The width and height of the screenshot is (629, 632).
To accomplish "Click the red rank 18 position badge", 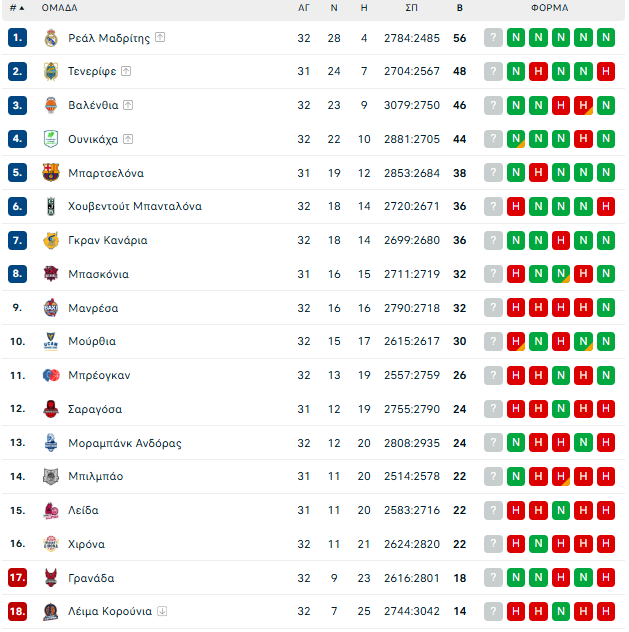I will (17, 611).
